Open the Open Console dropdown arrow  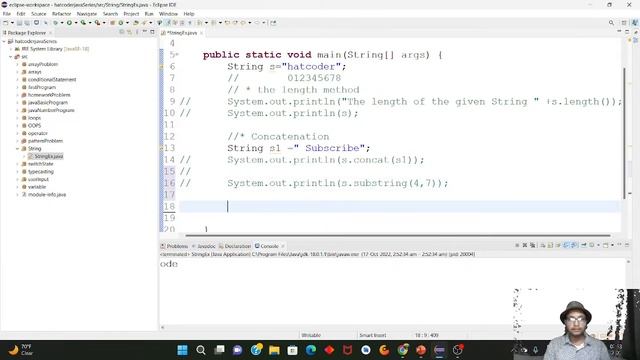pyautogui.click(x=612, y=245)
